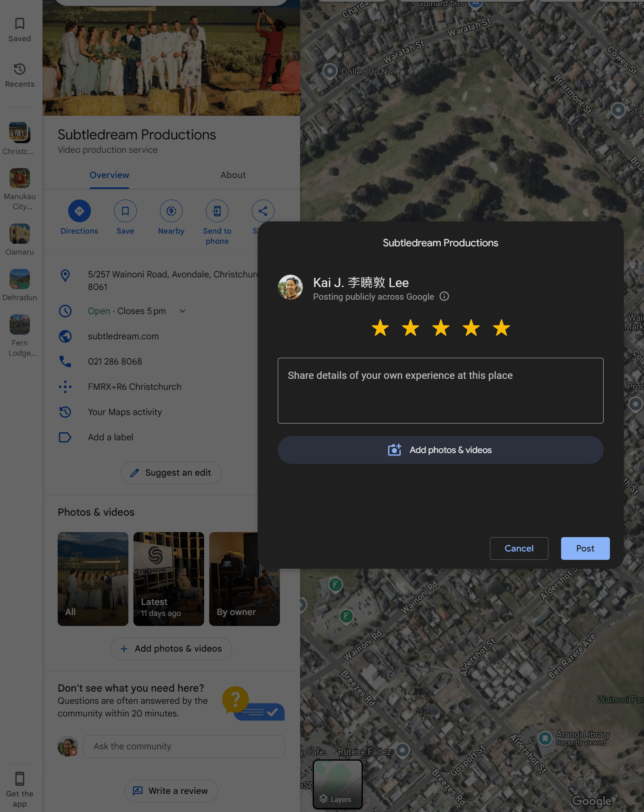Screen dimensions: 644x812
Task: Set rating to four stars
Action: click(x=471, y=328)
